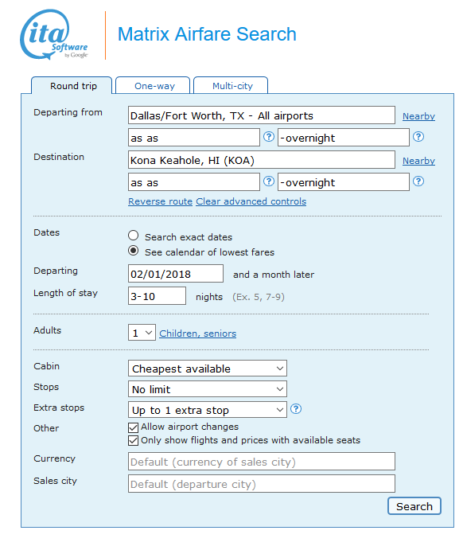Uncheck Allow airport changes
Screen dimensions: 463x550
[133, 427]
